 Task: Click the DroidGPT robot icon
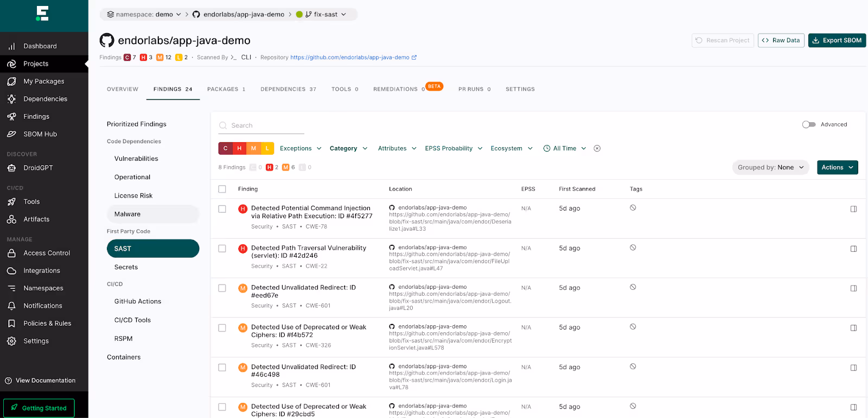11,168
